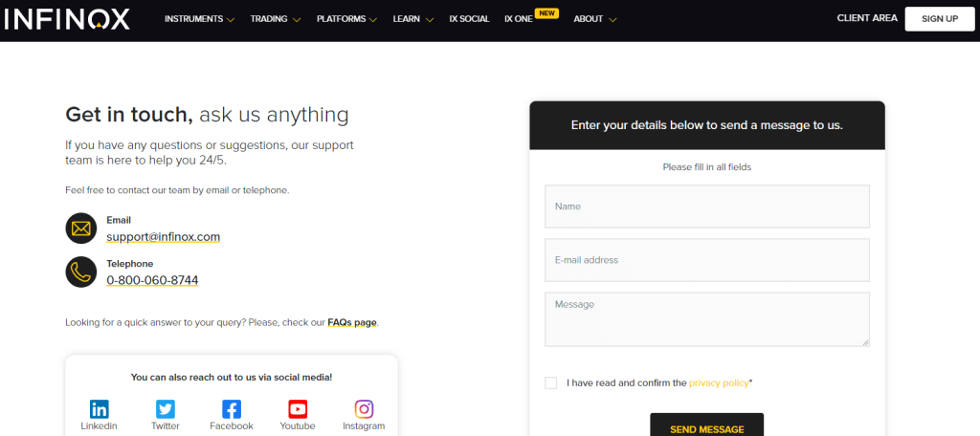Image resolution: width=980 pixels, height=436 pixels.
Task: Open the Twitter bird icon
Action: [165, 410]
